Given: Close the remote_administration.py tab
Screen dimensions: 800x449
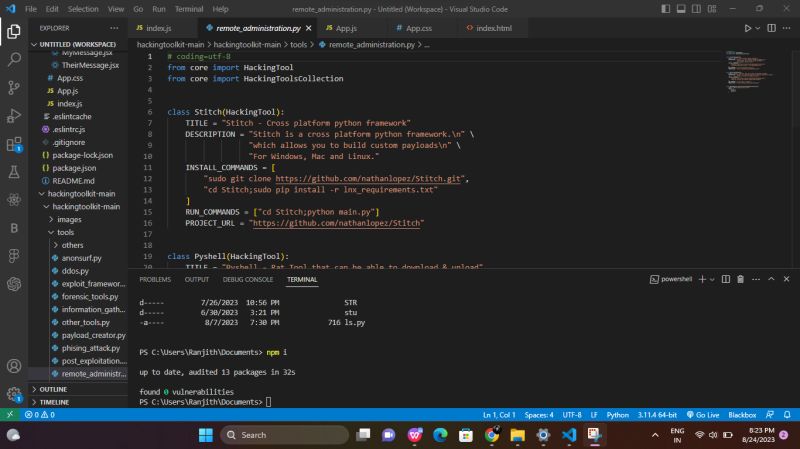Looking at the screenshot, I should (308, 28).
